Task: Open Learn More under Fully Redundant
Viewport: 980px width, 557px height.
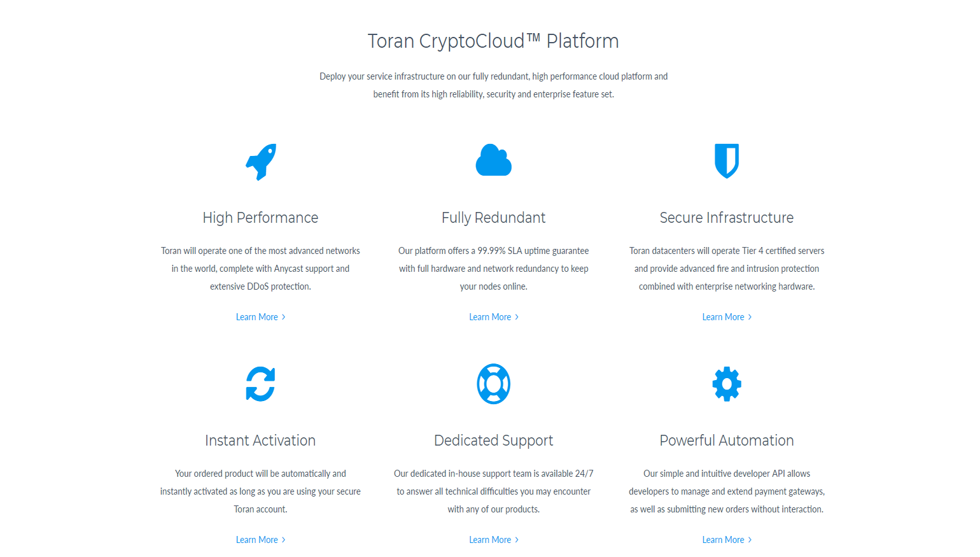Action: tap(494, 317)
